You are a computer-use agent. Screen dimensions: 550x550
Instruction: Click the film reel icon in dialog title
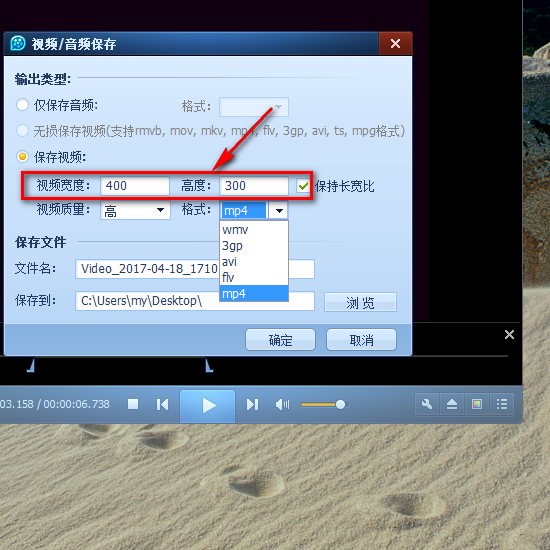pos(18,43)
